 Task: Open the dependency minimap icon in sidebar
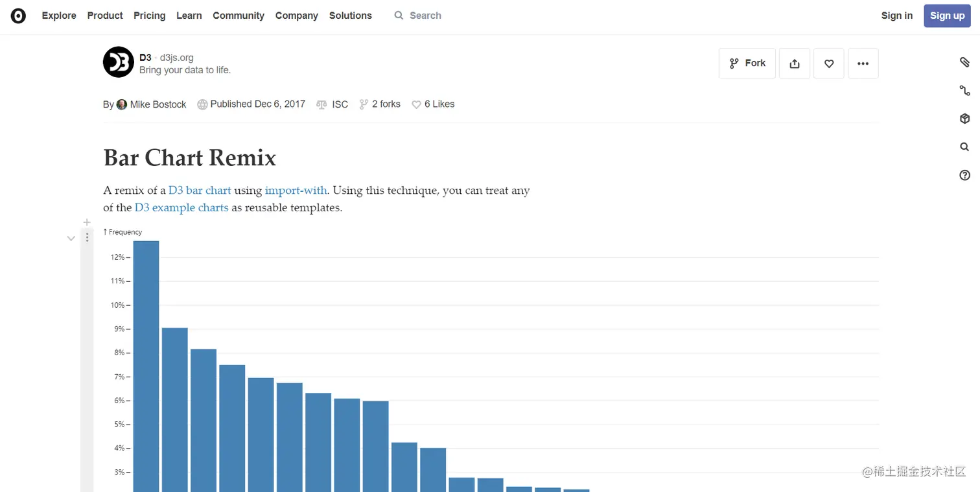(964, 91)
